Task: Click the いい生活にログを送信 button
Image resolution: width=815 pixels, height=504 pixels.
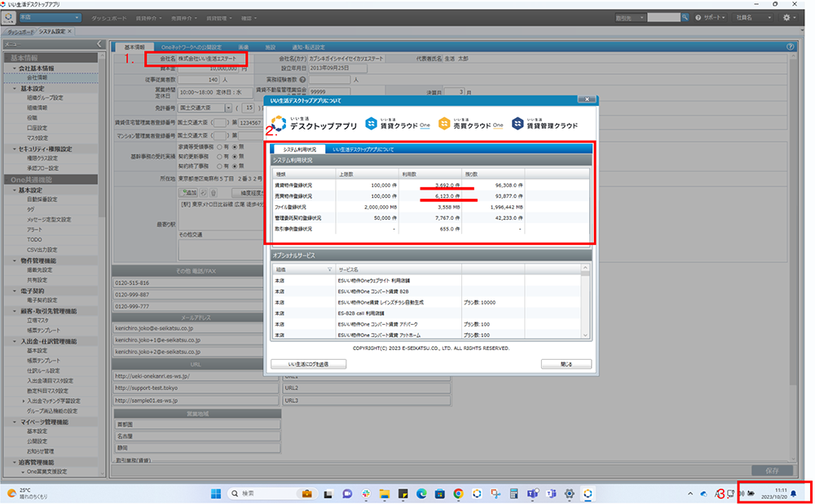Action: coord(309,365)
